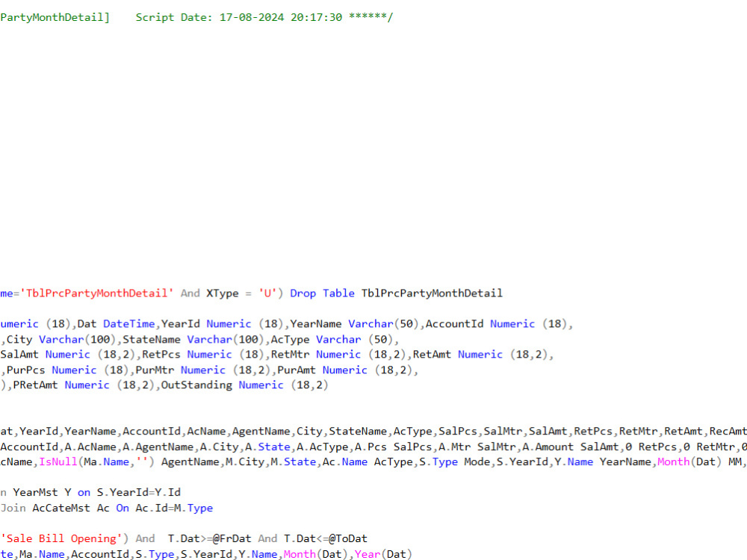The width and height of the screenshot is (747, 560).
Task: Click 'A.Amount' in the select line
Action: [548, 447]
